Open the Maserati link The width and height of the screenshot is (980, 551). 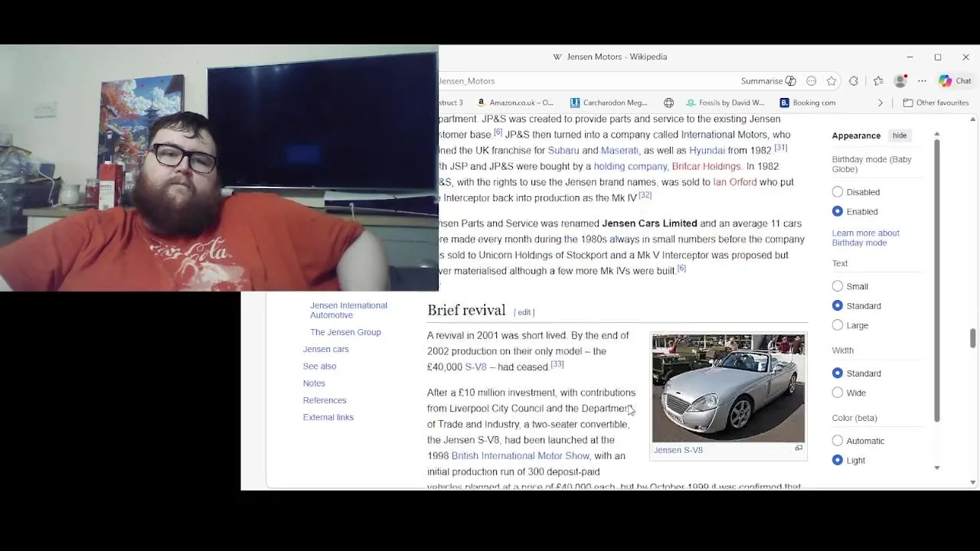click(619, 151)
